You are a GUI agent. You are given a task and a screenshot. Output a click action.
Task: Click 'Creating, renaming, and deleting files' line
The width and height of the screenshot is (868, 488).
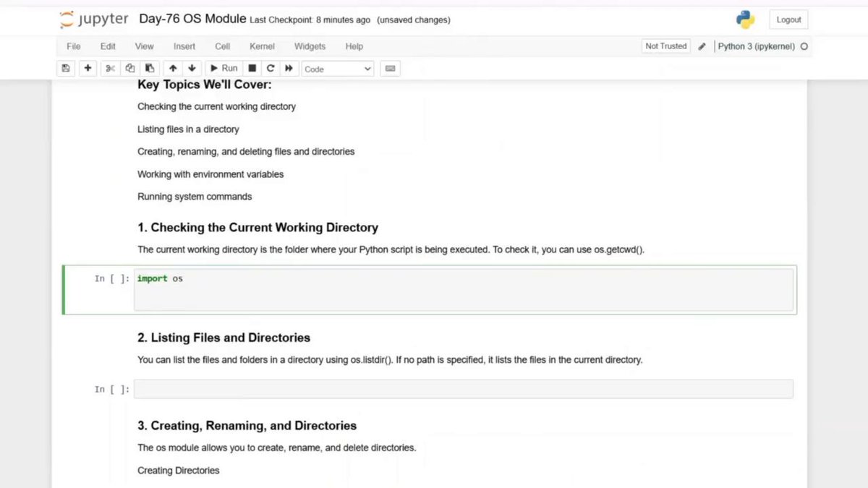246,152
